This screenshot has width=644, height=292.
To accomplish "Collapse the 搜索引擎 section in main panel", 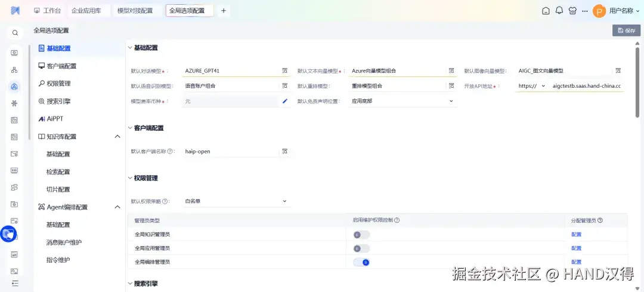I will coord(130,284).
